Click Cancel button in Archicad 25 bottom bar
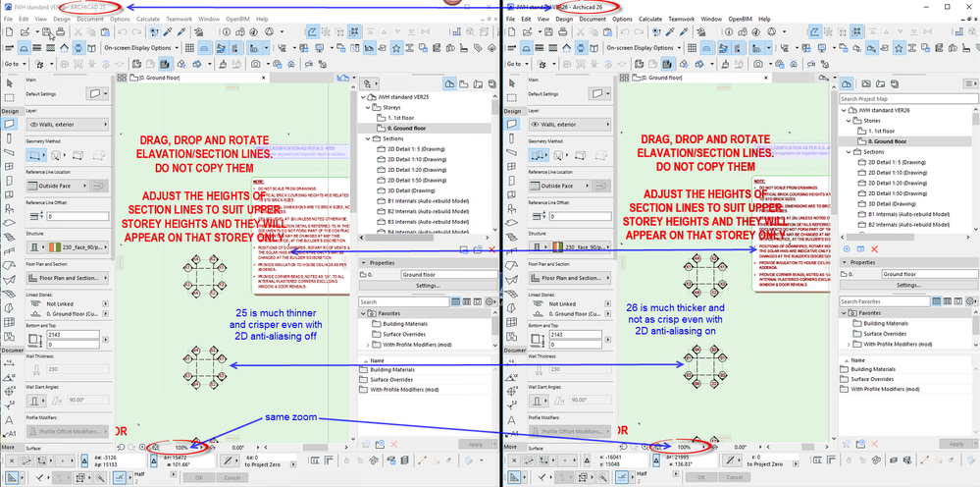Image resolution: width=980 pixels, height=487 pixels. click(232, 477)
